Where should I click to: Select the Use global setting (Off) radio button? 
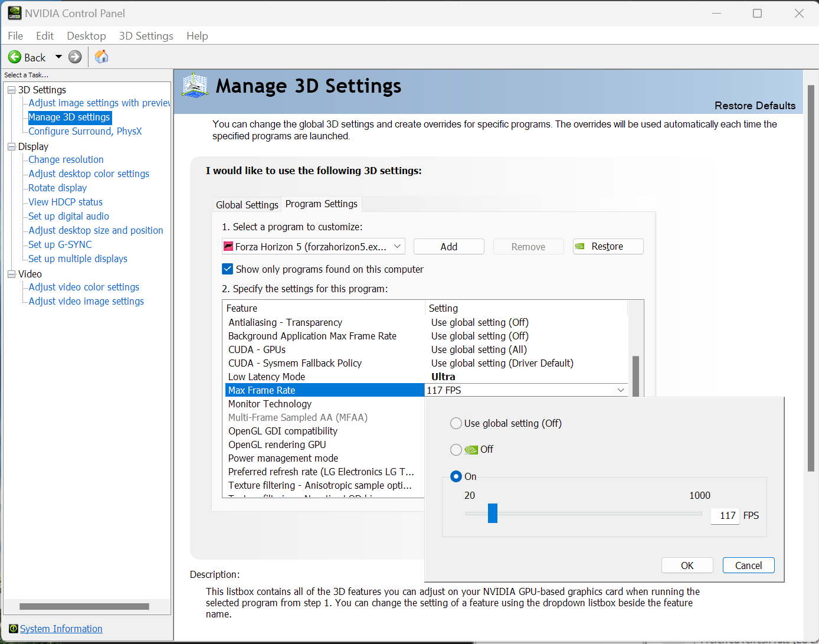456,423
